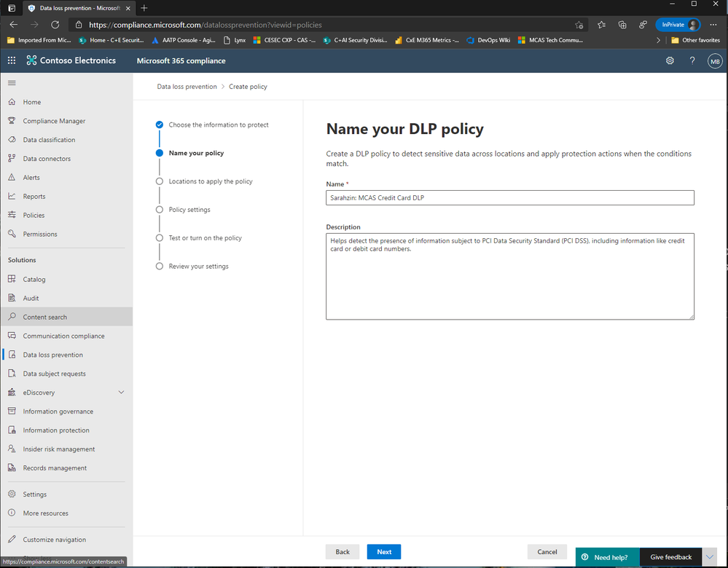Close the Data loss prevention tab
Image resolution: width=728 pixels, height=568 pixels.
pyautogui.click(x=128, y=8)
